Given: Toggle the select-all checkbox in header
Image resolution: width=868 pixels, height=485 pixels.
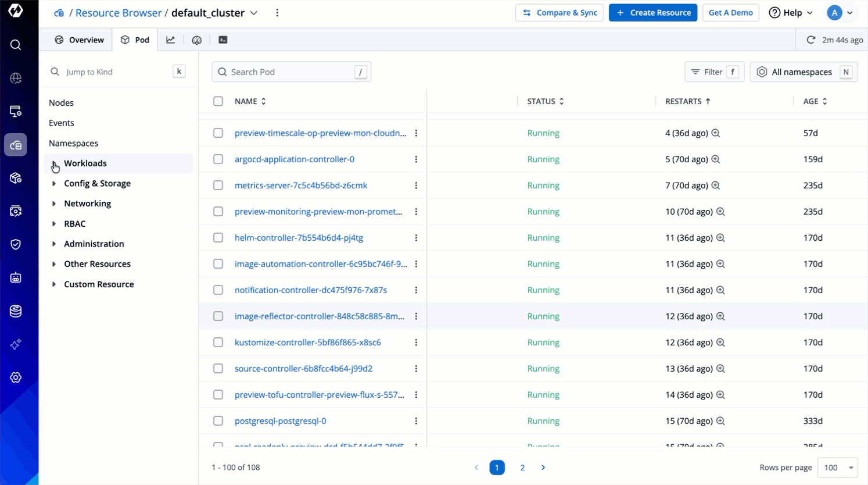Looking at the screenshot, I should tap(218, 101).
